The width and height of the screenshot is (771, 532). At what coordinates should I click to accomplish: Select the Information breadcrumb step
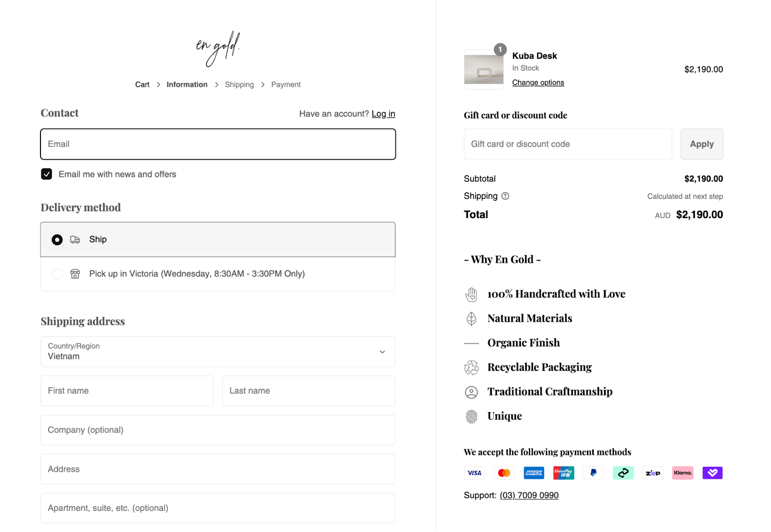[x=187, y=84]
